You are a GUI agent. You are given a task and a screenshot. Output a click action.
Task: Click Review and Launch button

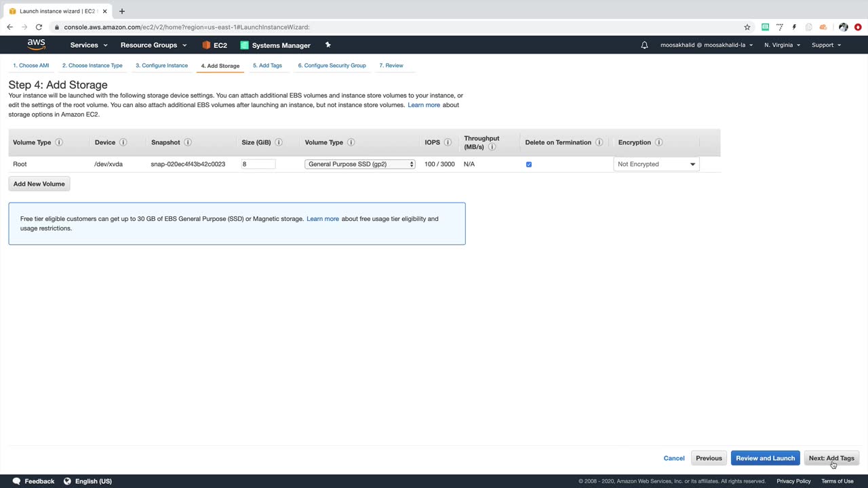[765, 458]
